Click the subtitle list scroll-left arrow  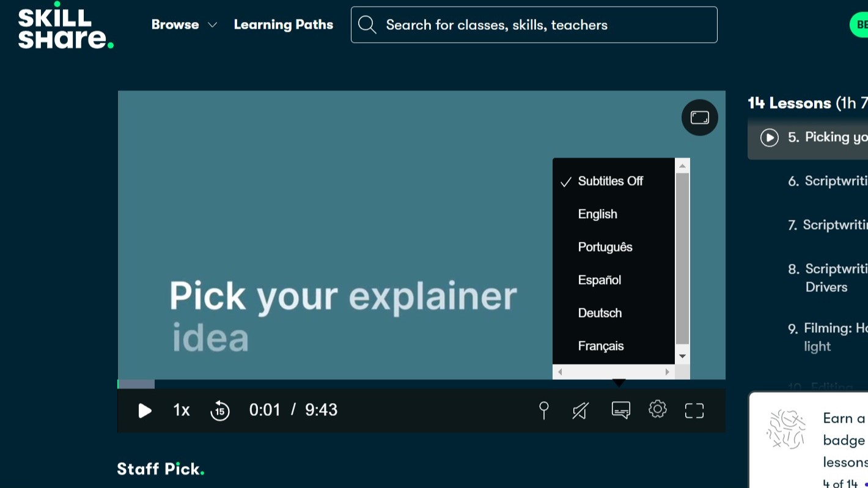click(560, 372)
